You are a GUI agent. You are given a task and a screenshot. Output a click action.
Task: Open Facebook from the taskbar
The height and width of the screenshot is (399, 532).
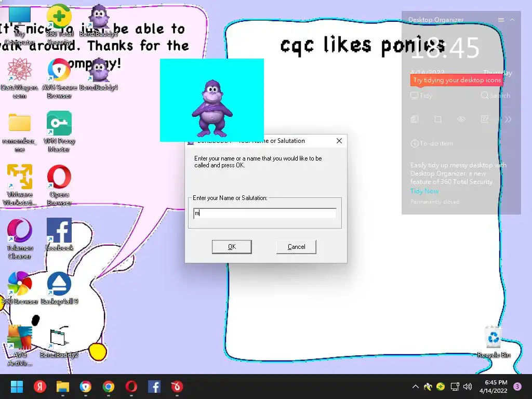click(154, 387)
